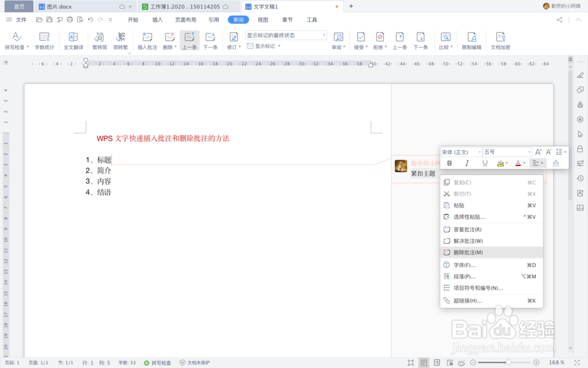Viewport: 588px width, 368px height.
Task: Switch to the 视图 ribbon tab
Action: coord(262,19)
